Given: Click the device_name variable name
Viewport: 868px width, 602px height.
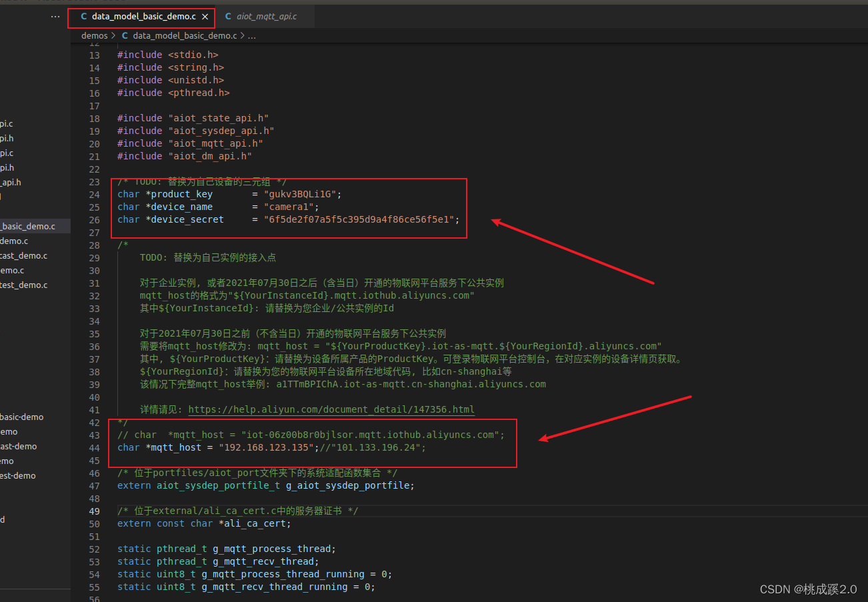Looking at the screenshot, I should (x=182, y=207).
